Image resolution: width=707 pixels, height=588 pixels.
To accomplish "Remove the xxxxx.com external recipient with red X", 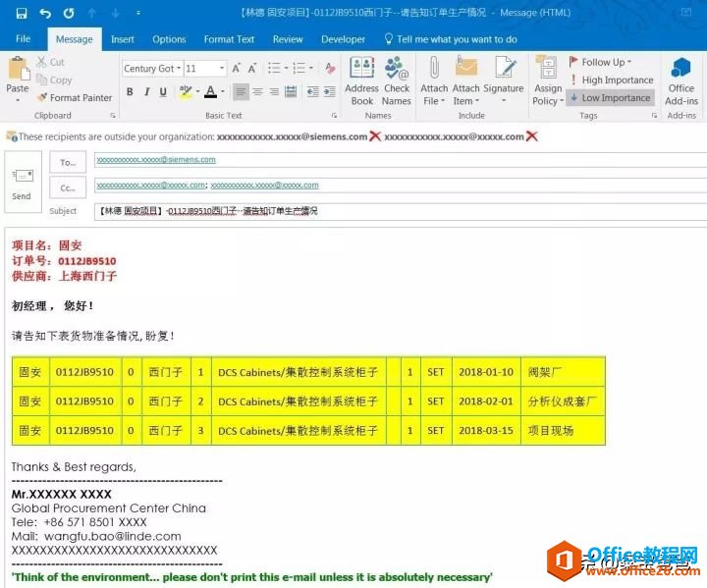I will point(532,136).
